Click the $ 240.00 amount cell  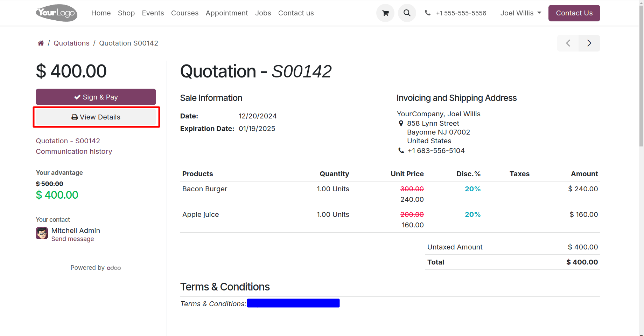[583, 189]
